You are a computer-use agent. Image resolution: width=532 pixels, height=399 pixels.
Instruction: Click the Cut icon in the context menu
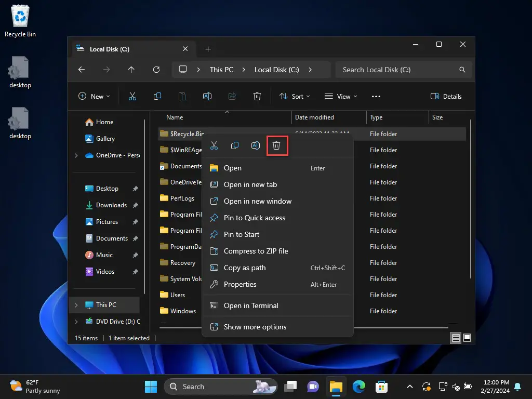tap(214, 145)
